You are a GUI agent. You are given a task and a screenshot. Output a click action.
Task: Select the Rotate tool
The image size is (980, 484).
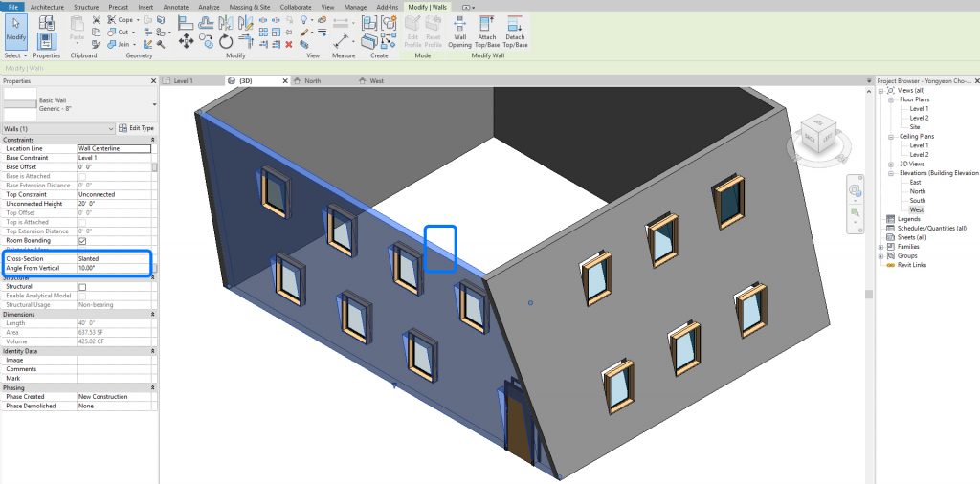(x=226, y=42)
